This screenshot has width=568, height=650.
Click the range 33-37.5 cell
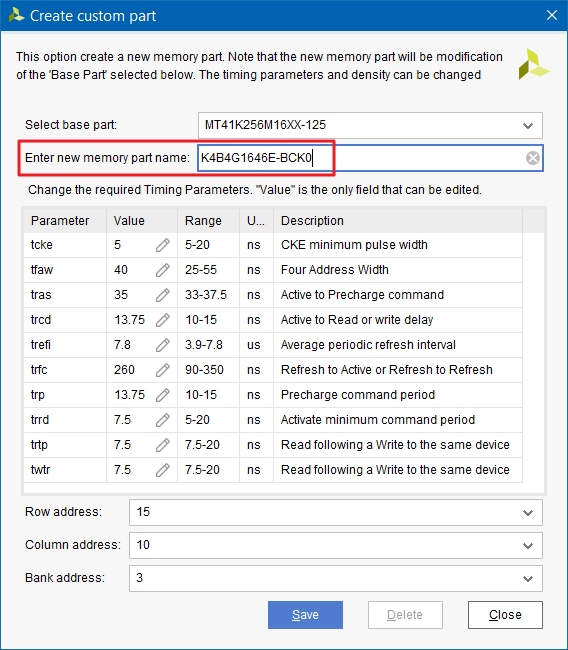[209, 295]
